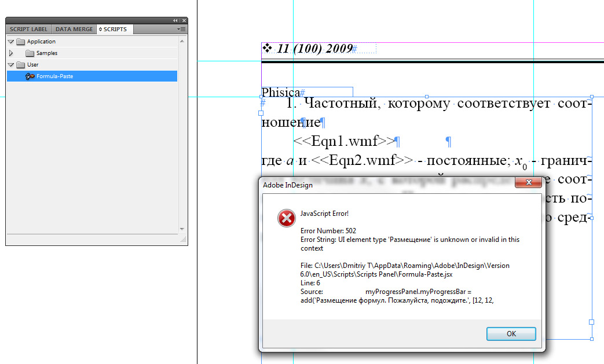604x364 pixels.
Task: Expand the Samples folder arrow
Action: pyautogui.click(x=11, y=53)
